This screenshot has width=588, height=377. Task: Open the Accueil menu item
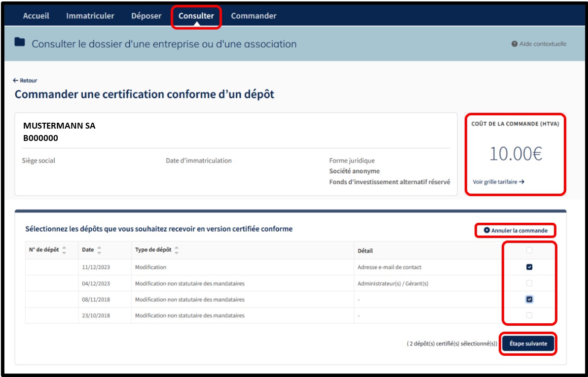(x=36, y=16)
